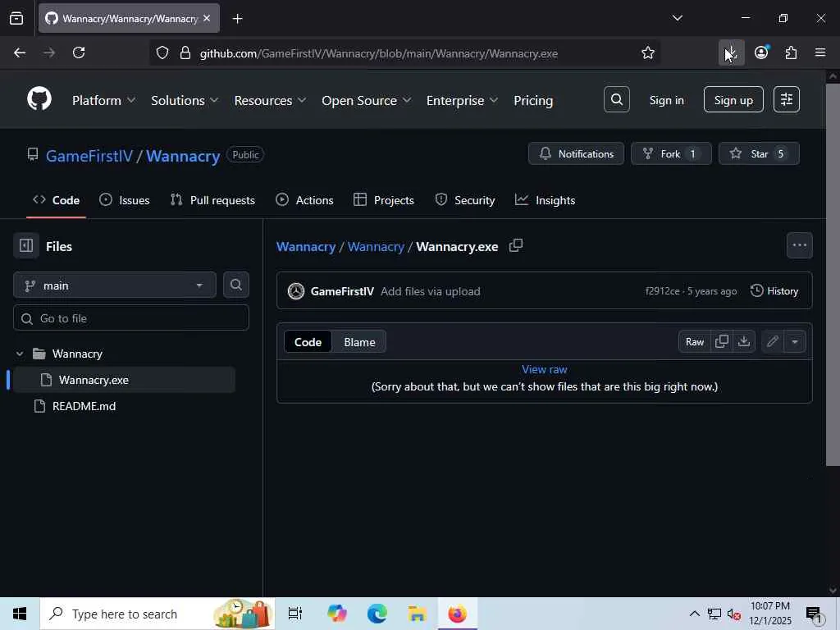
Task: Open GameFirstIV owner link in title
Action: tap(89, 156)
